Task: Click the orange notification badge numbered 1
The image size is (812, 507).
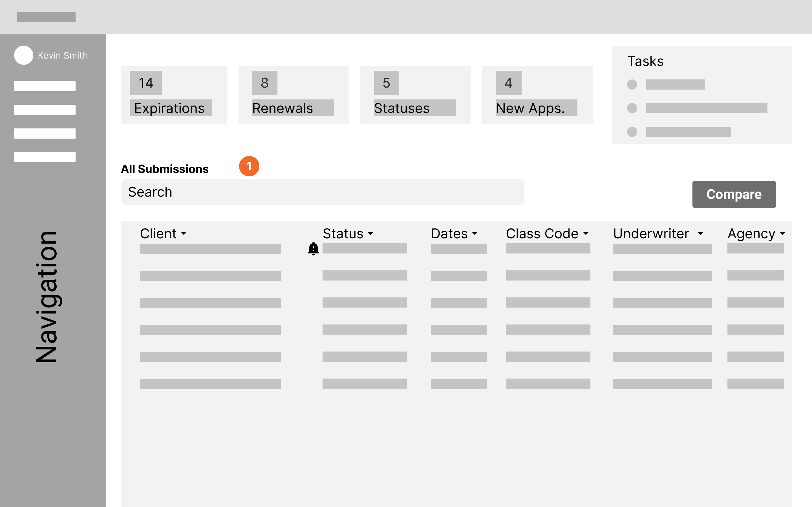Action: pos(249,166)
